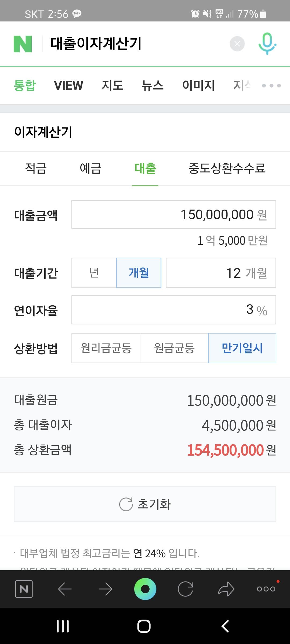Expand more search categories with three dots
This screenshot has width=290, height=644.
pos(271,86)
